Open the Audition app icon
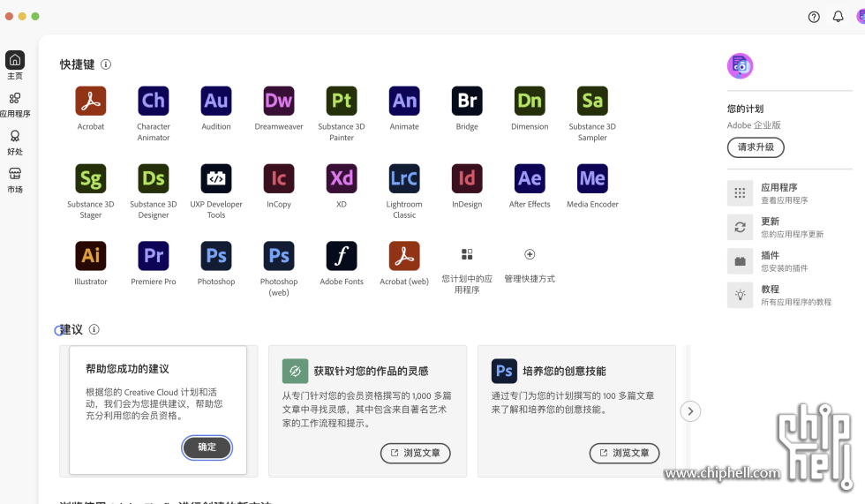The width and height of the screenshot is (865, 504). [x=216, y=101]
